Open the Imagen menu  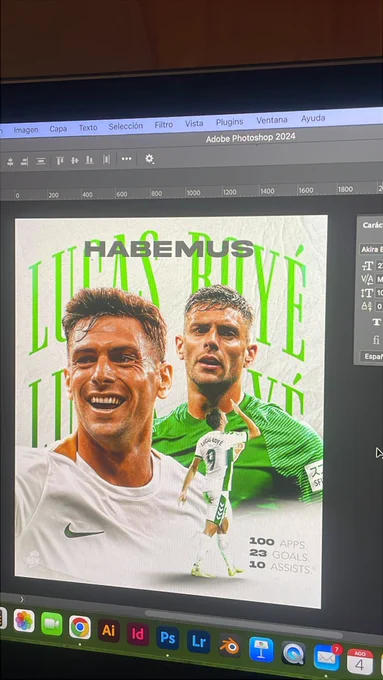point(26,130)
